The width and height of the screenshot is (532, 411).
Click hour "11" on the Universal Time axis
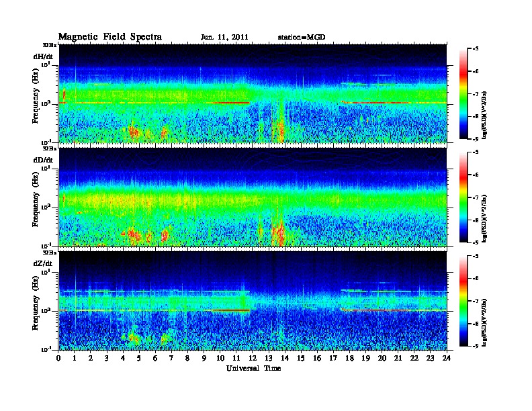236,359
